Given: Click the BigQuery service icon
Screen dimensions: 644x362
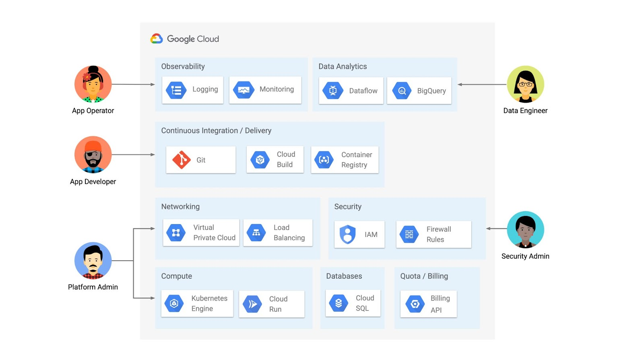Looking at the screenshot, I should pyautogui.click(x=402, y=91).
